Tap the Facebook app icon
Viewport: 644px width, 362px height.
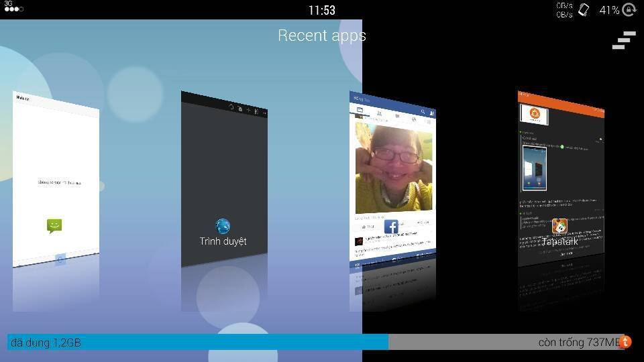coord(391,227)
